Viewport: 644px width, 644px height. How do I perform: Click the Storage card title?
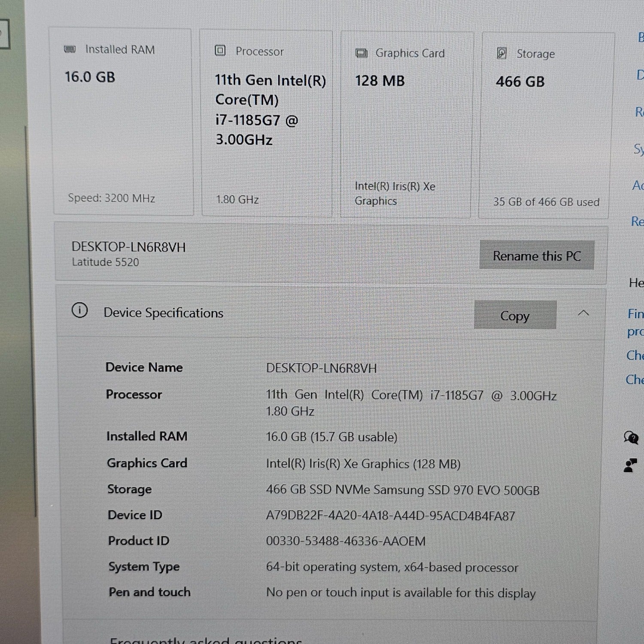(x=535, y=54)
